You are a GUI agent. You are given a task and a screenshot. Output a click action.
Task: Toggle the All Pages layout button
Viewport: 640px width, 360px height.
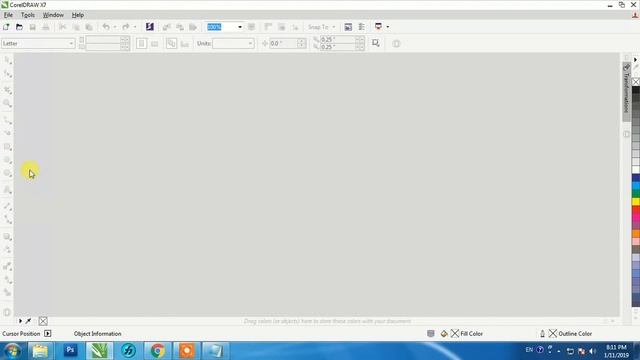171,44
